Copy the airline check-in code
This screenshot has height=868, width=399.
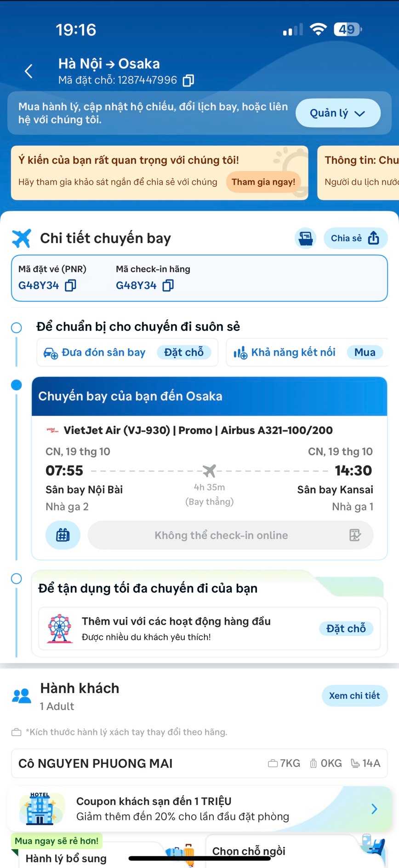click(x=168, y=286)
